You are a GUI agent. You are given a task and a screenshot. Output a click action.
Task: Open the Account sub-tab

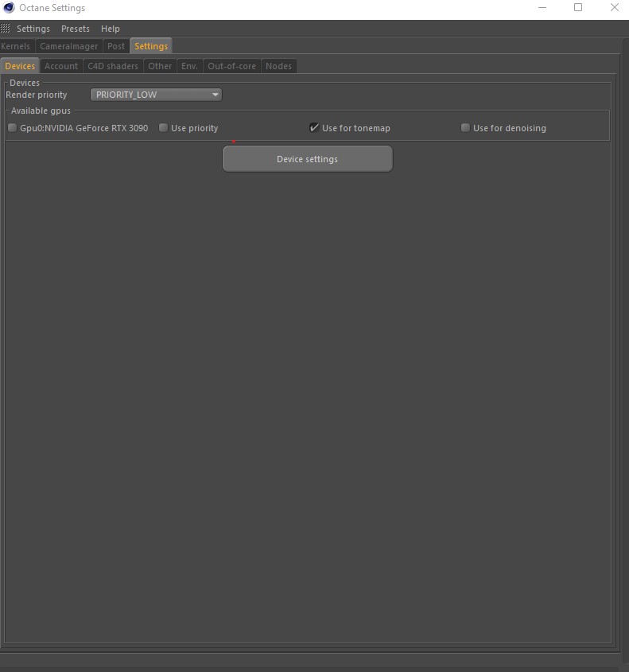61,66
